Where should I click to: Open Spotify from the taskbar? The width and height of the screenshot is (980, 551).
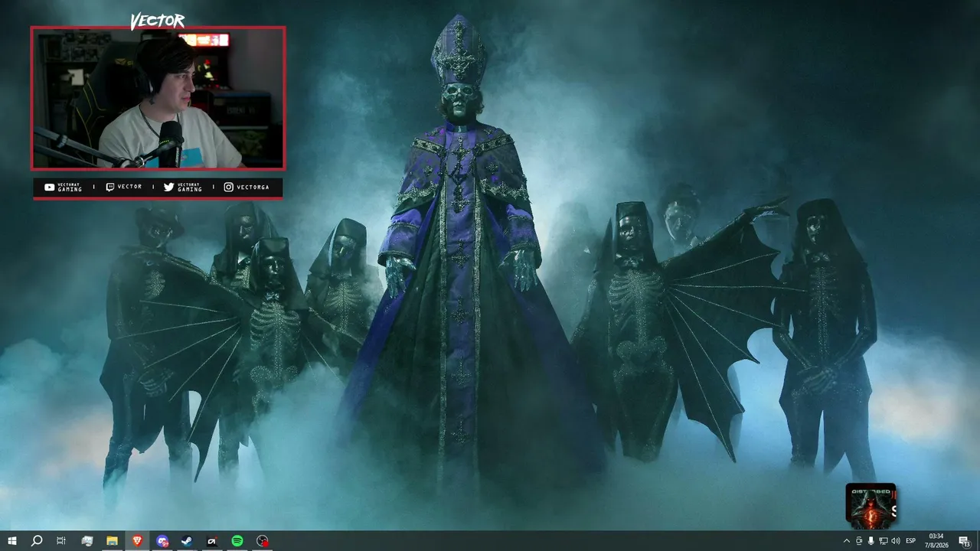tap(237, 541)
